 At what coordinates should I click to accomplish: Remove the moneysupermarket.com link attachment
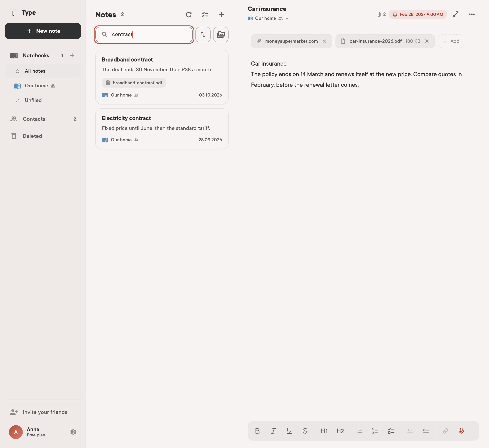[324, 41]
